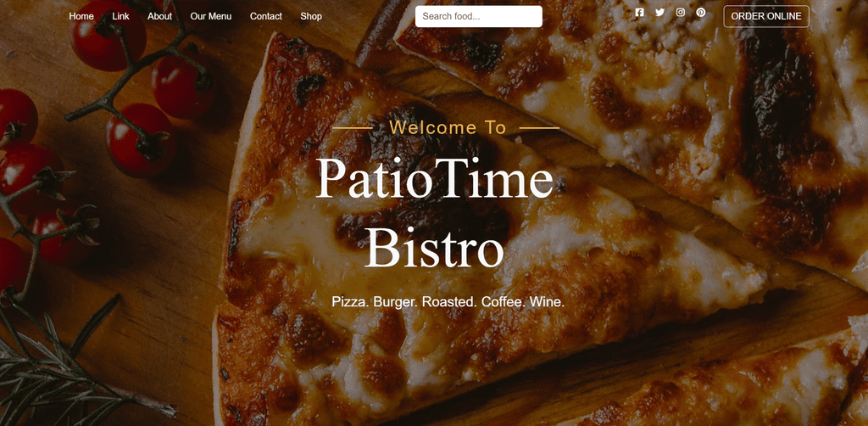
Task: Visit the Shop nav link
Action: tap(311, 16)
